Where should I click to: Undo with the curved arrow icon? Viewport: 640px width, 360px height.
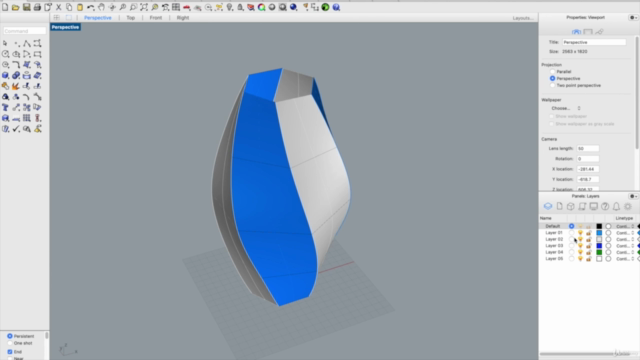91,7
